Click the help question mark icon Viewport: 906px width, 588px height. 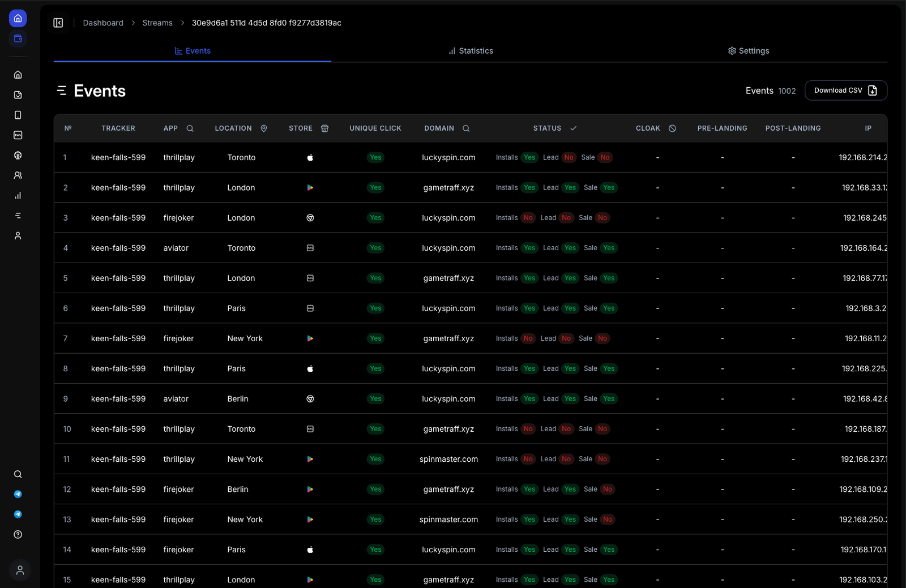(18, 535)
